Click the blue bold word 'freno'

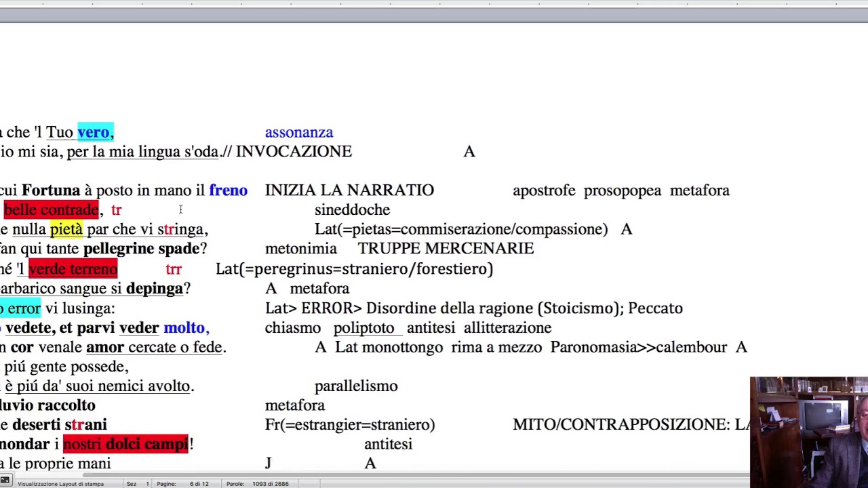point(229,190)
